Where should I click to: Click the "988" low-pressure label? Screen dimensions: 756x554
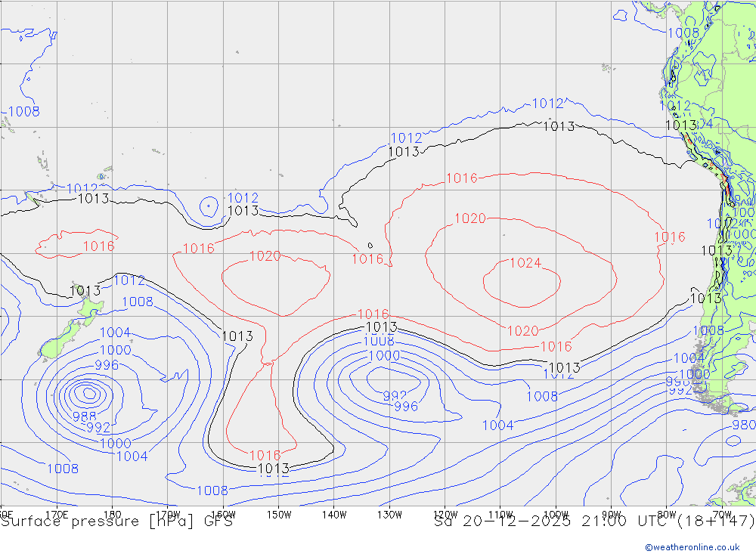pyautogui.click(x=85, y=416)
